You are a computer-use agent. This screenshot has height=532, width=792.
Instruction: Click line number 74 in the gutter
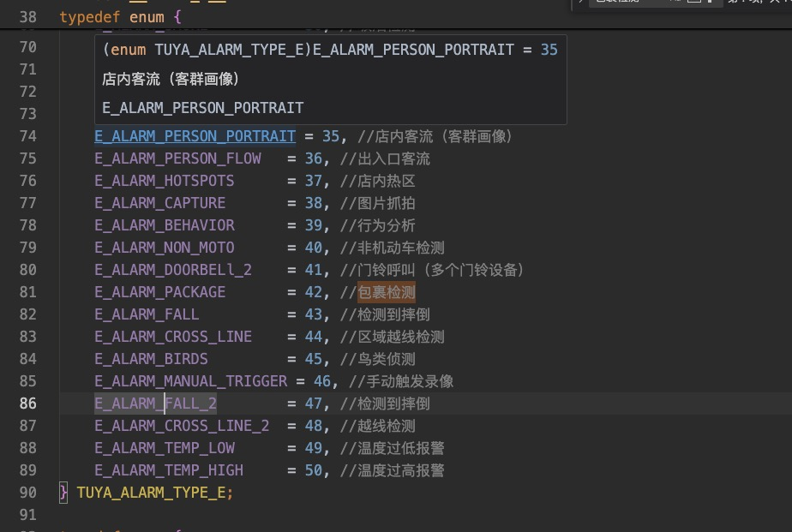click(27, 136)
